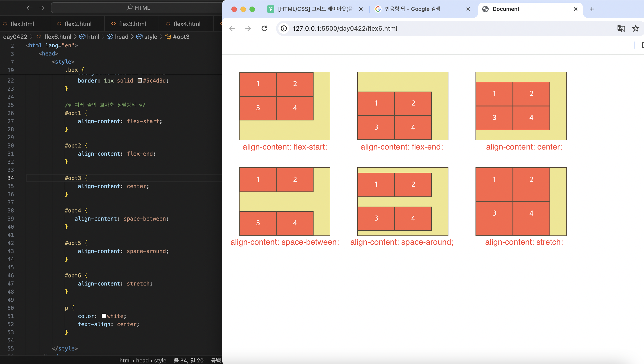Screen dimensions: 644x364
Task: Switch to the flex2.html editor tab
Action: (x=78, y=24)
